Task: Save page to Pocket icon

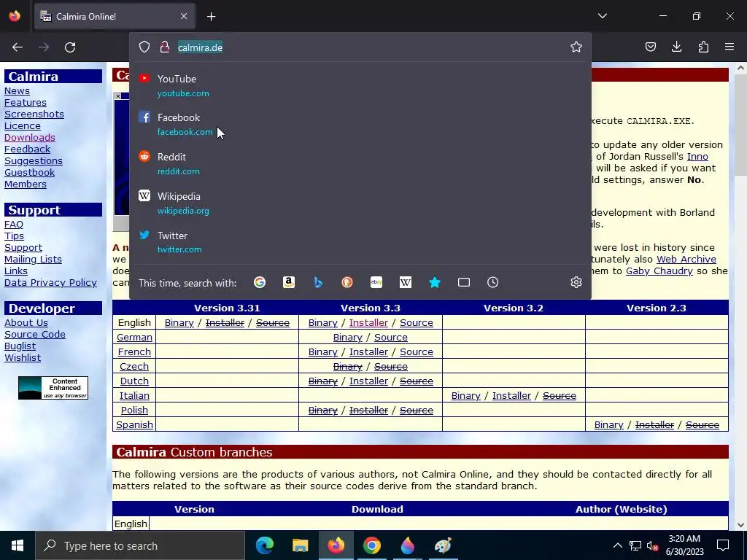Action: (650, 47)
